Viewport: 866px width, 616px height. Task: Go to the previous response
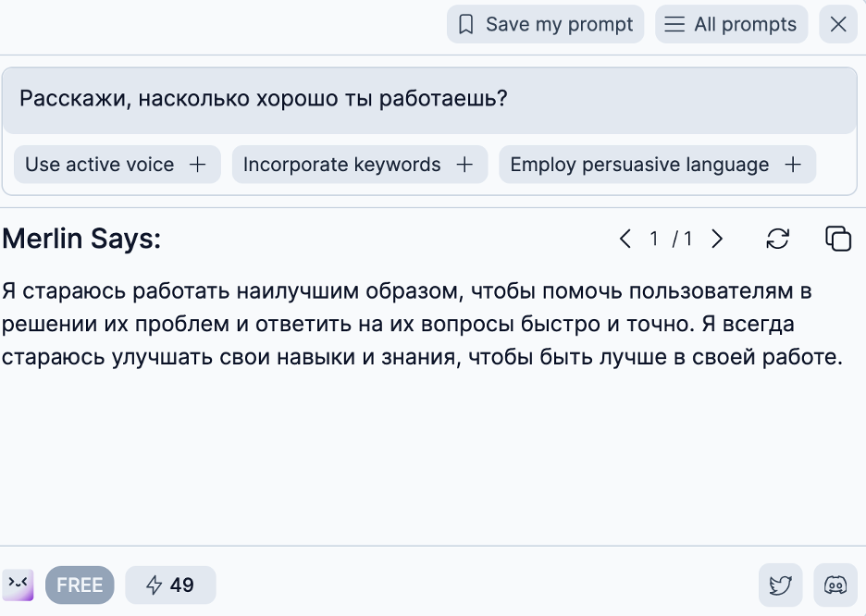[x=625, y=240]
